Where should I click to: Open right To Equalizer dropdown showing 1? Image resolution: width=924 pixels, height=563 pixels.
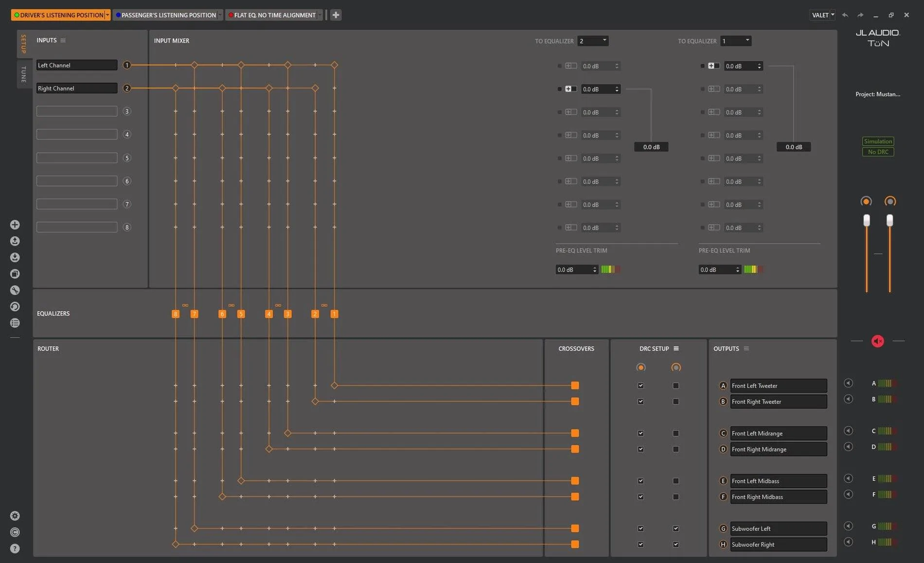pos(736,41)
